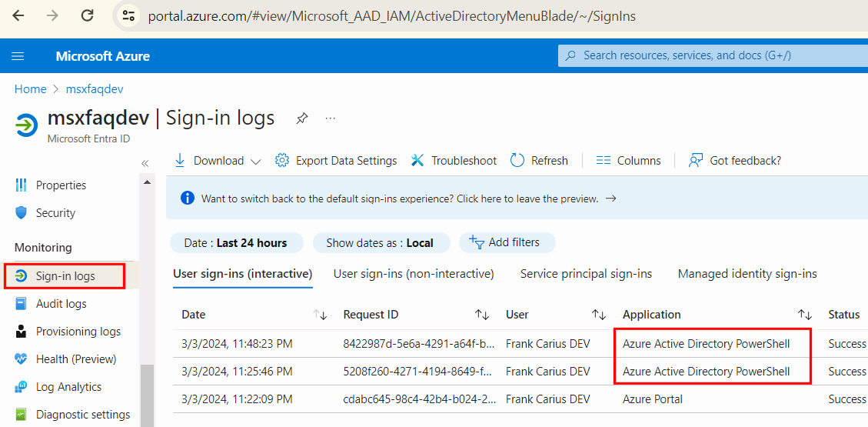Screen dimensions: 868x427
Task: Click the Troubleshoot toolbar button
Action: (454, 161)
